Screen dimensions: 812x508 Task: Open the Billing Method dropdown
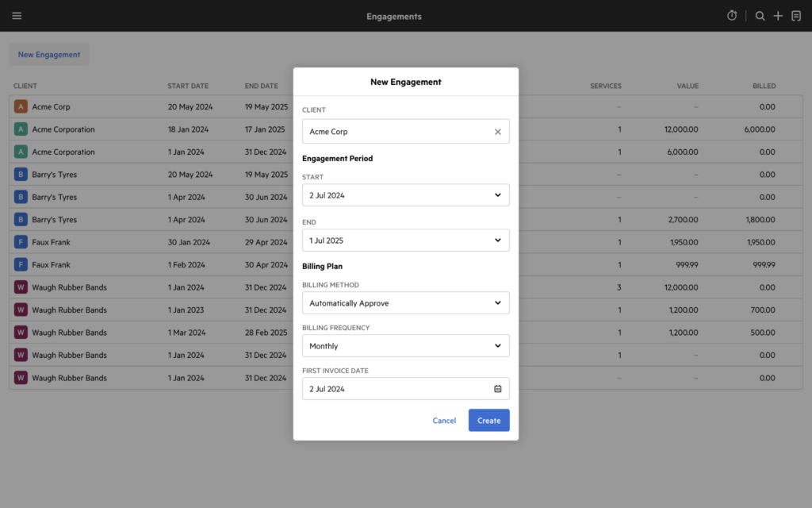[497, 303]
